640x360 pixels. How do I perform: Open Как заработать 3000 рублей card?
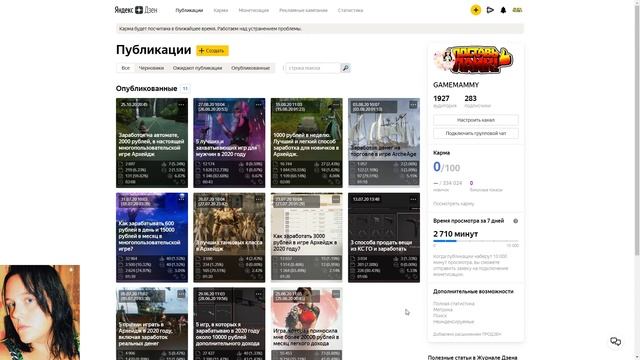307,237
